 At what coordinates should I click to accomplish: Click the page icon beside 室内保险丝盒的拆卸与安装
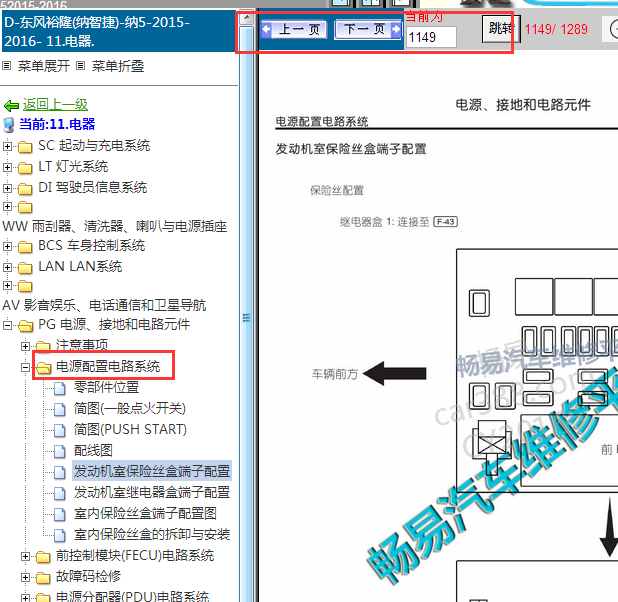pyautogui.click(x=60, y=535)
